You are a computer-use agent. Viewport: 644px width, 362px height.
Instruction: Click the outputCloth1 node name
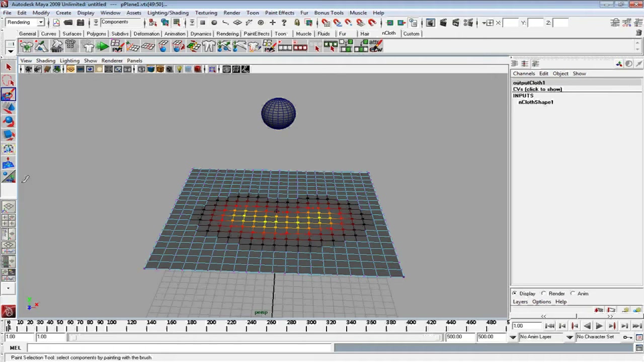529,82
